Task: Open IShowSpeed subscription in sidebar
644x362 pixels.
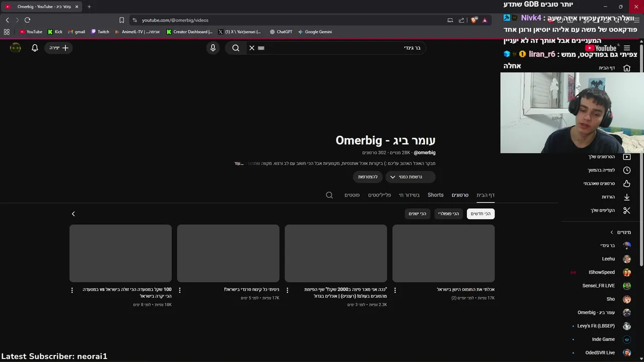Action: (602, 272)
